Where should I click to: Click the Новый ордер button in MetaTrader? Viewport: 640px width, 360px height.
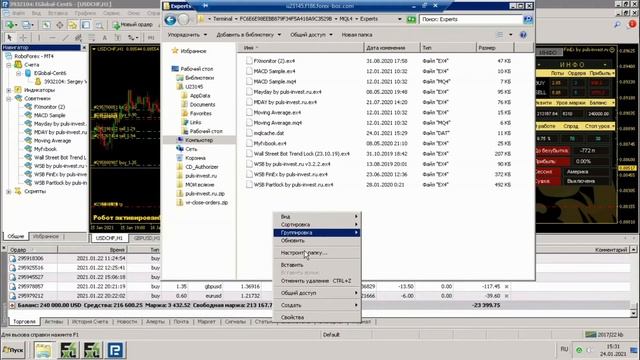pyautogui.click(x=133, y=25)
